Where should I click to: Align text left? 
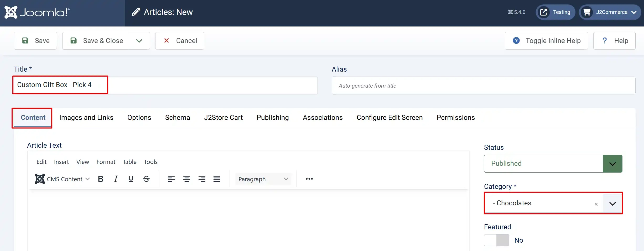pos(171,179)
